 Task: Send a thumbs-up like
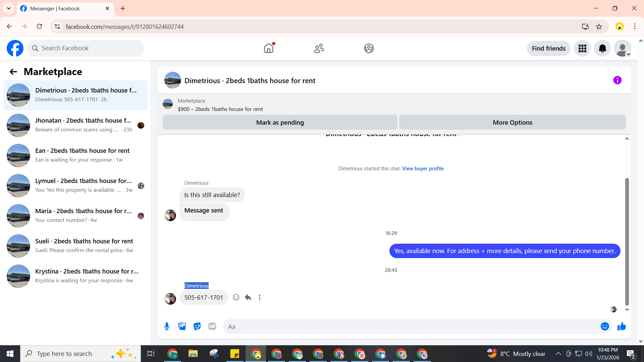click(622, 326)
